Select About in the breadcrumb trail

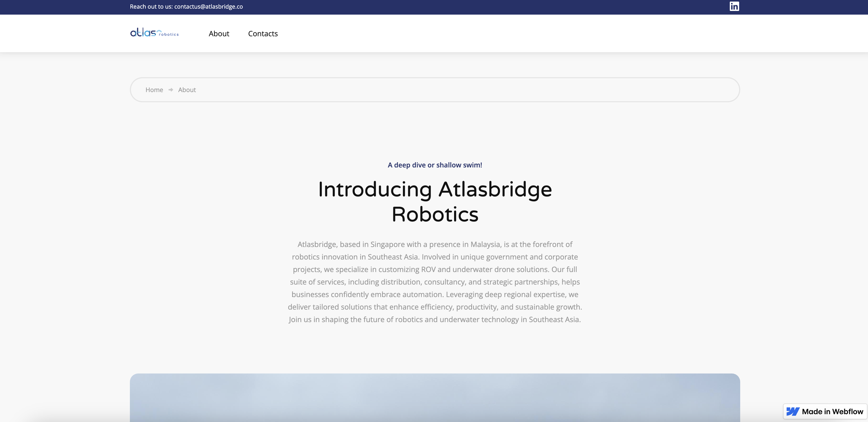[187, 90]
